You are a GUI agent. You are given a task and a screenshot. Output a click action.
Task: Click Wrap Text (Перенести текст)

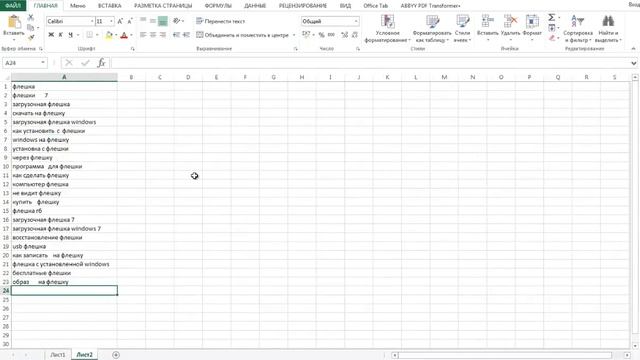click(x=220, y=21)
